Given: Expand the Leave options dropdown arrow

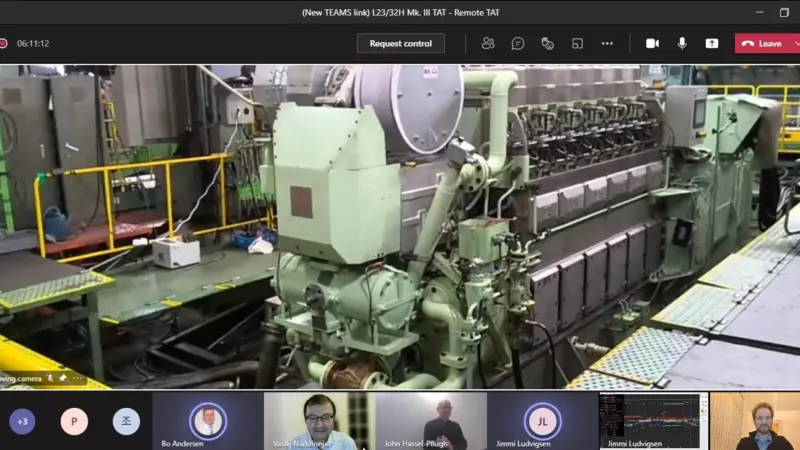Looking at the screenshot, I should pyautogui.click(x=796, y=43).
